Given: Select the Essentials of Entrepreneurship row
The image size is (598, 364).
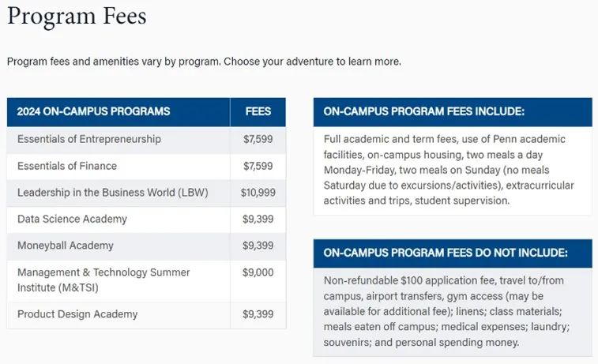Looking at the screenshot, I should coord(146,140).
